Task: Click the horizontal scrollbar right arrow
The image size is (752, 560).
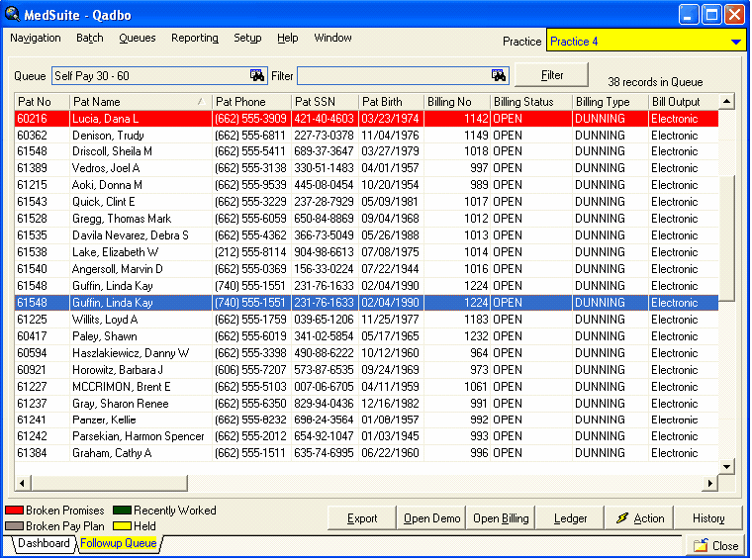Action: click(x=710, y=483)
